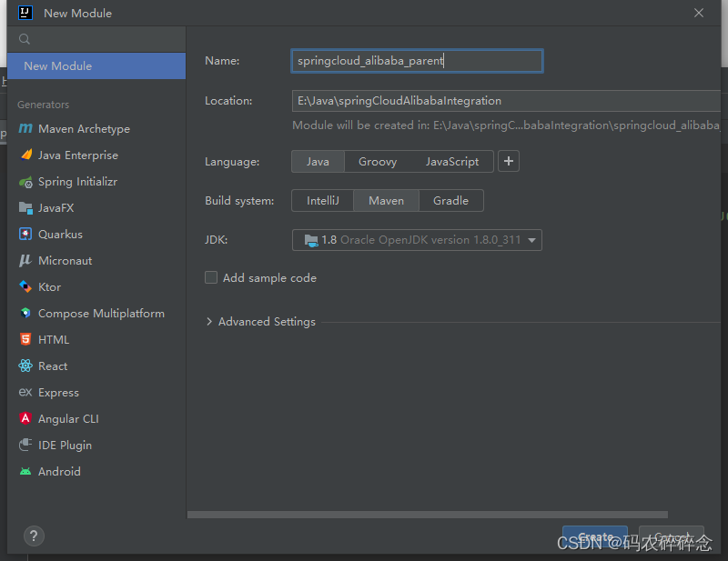Screen dimensions: 728x561
Task: Open the JDK version dropdown
Action: coord(417,240)
